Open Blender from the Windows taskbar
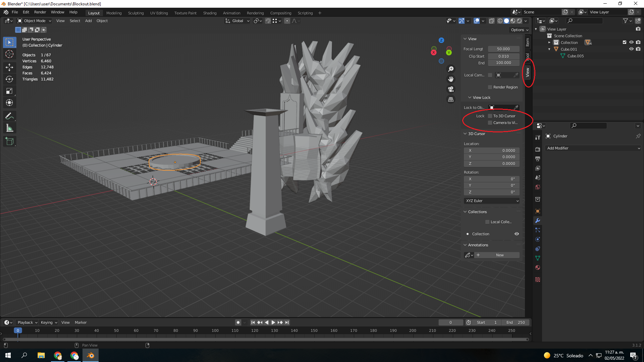The image size is (644, 362). tap(91, 355)
